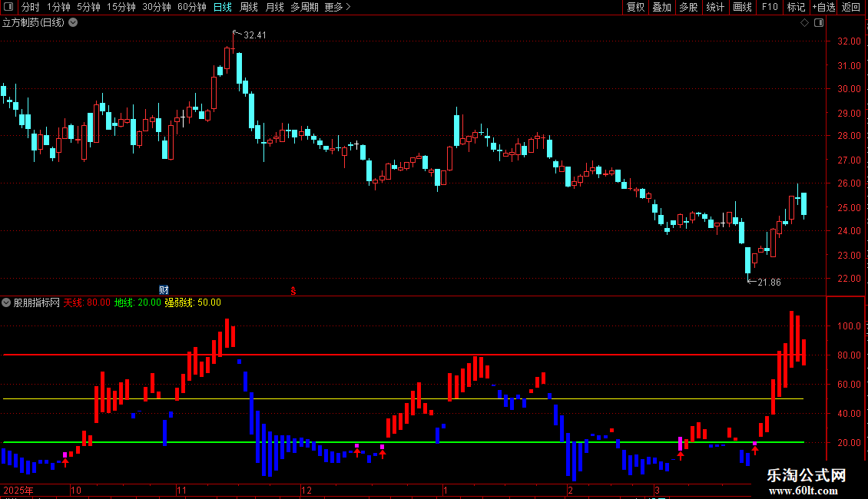Image resolution: width=868 pixels, height=499 pixels.
Task: Expand the 股朋指标网 indicator dropdown arrow
Action: coord(6,302)
